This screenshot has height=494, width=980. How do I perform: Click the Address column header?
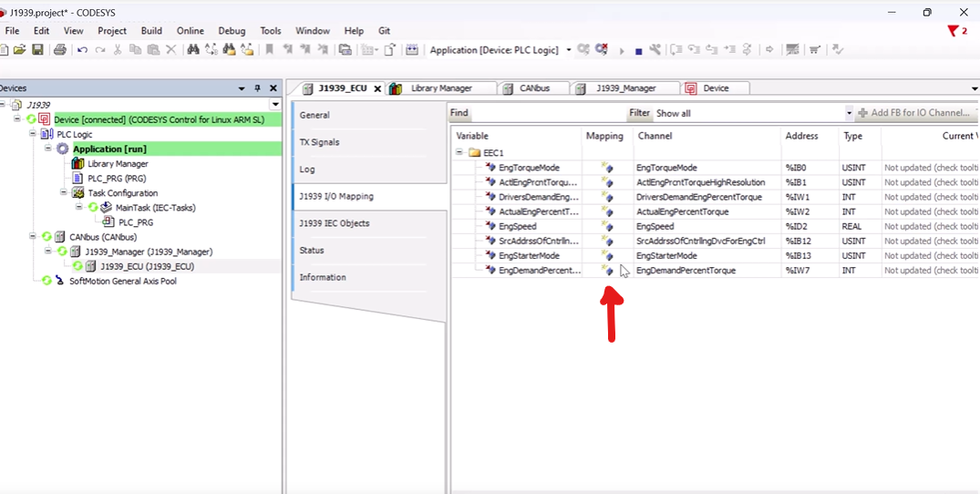point(810,136)
